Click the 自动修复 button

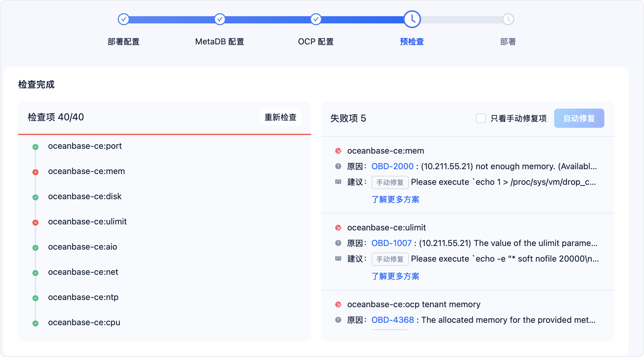[579, 118]
